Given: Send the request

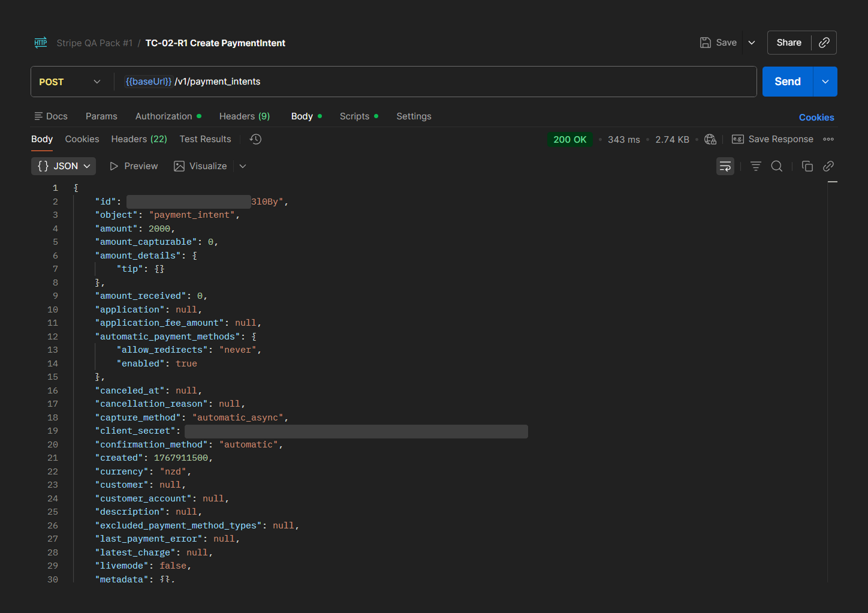Looking at the screenshot, I should (x=788, y=82).
